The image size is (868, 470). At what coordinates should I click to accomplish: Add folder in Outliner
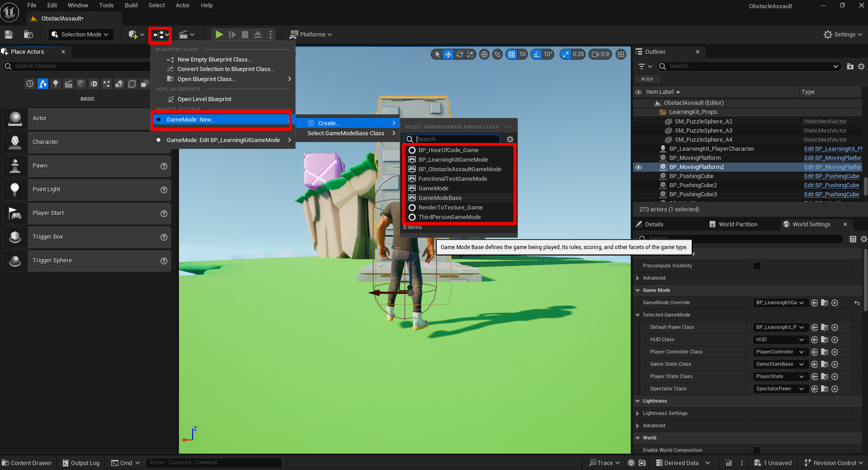coord(850,66)
